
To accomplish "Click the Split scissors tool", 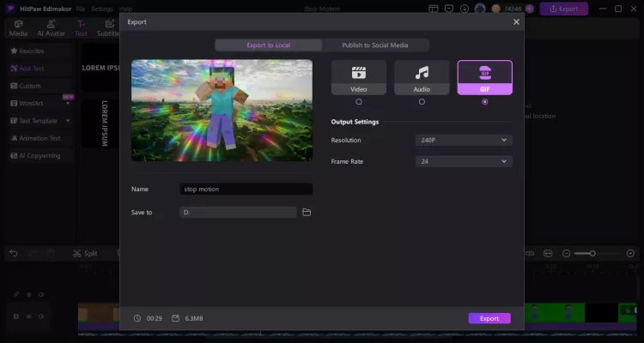I will pos(85,254).
